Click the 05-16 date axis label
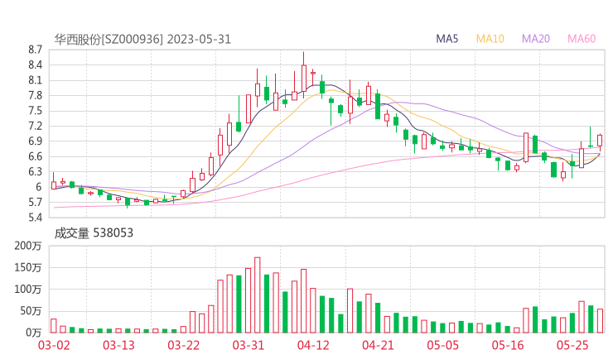 508,345
